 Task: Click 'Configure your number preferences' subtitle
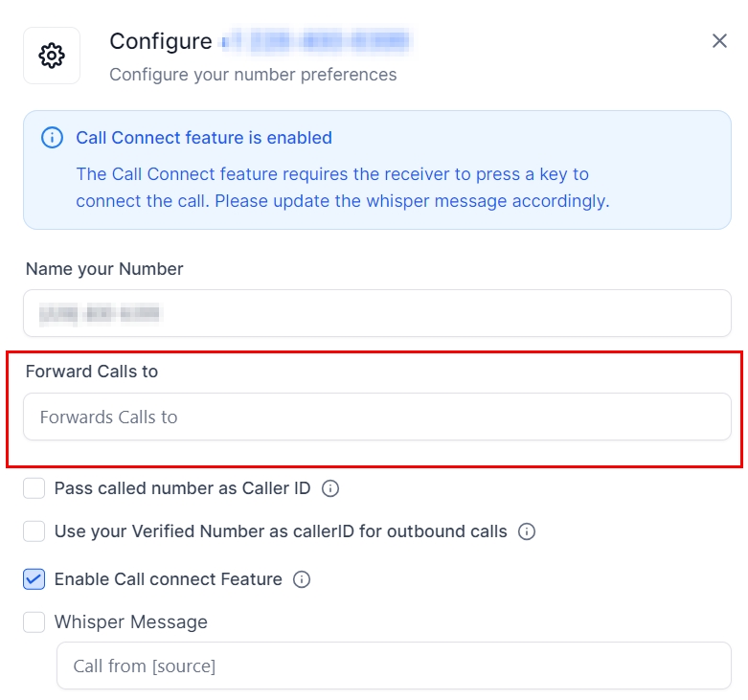[x=253, y=75]
